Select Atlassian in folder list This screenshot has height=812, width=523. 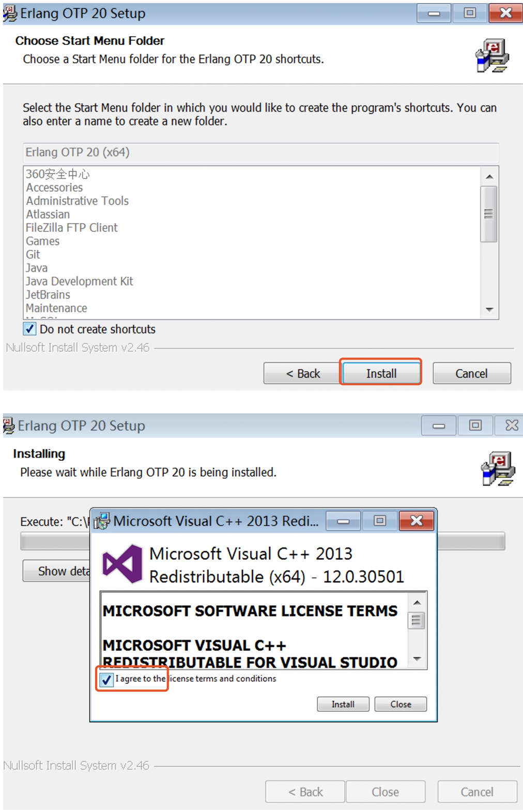48,214
